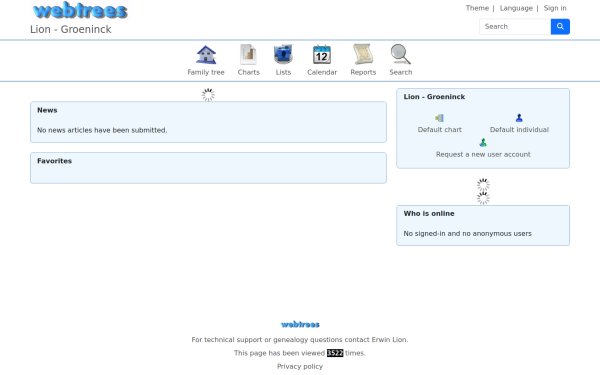Open the Reports scroll icon

[363, 54]
